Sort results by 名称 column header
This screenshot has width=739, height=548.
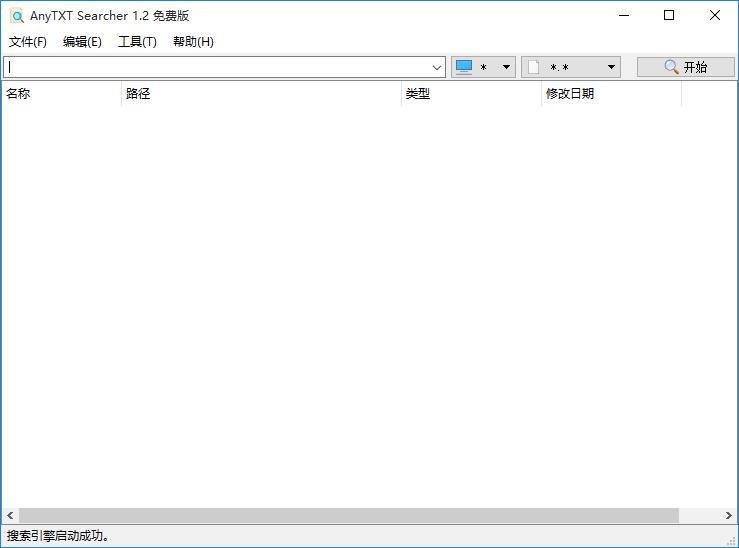(61, 93)
